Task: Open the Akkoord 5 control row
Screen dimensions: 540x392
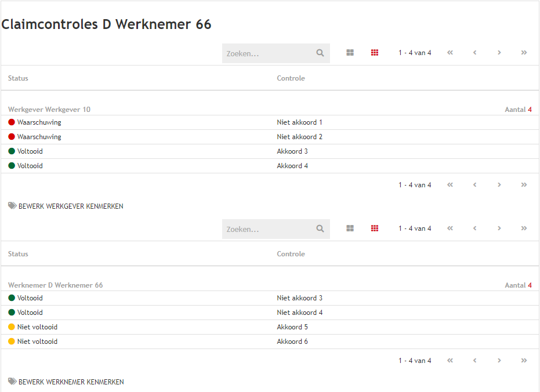Action: 292,327
